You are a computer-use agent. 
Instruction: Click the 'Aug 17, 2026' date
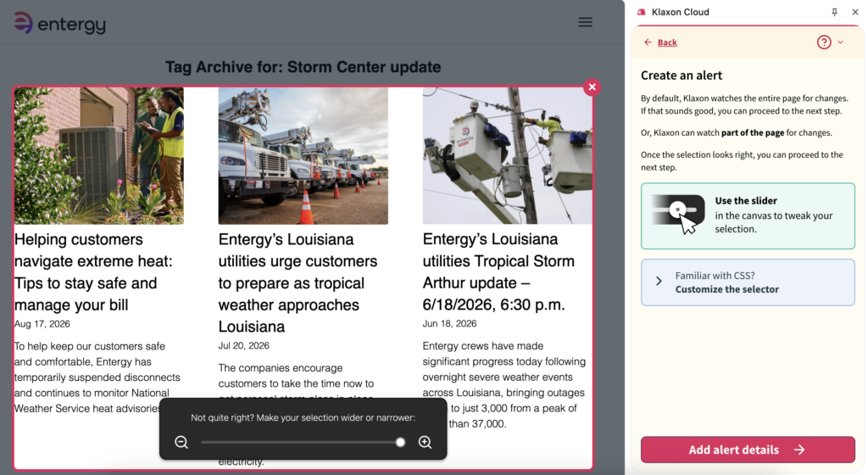click(42, 324)
